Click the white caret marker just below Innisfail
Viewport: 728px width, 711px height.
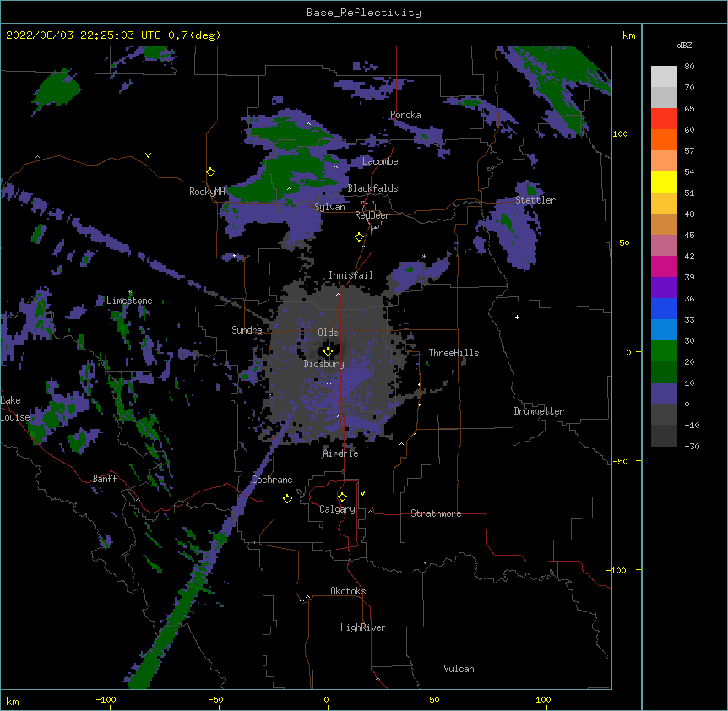(x=338, y=294)
